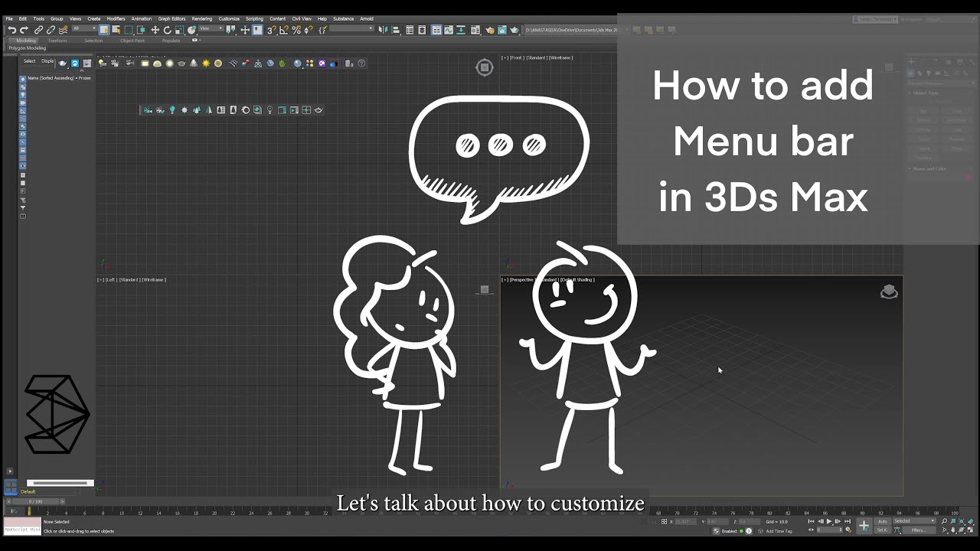Click the yellow sun light icon above viewport
The width and height of the screenshot is (980, 551).
[x=206, y=64]
